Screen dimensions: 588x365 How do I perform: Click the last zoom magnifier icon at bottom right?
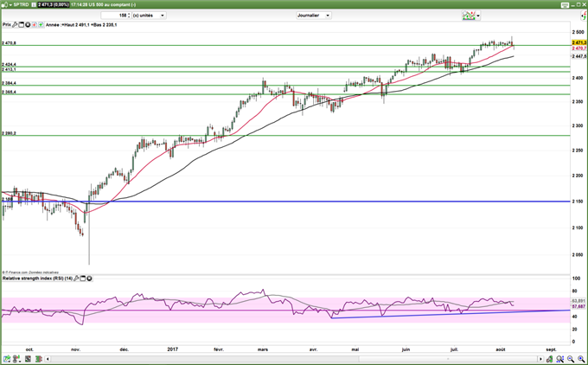[x=581, y=359]
